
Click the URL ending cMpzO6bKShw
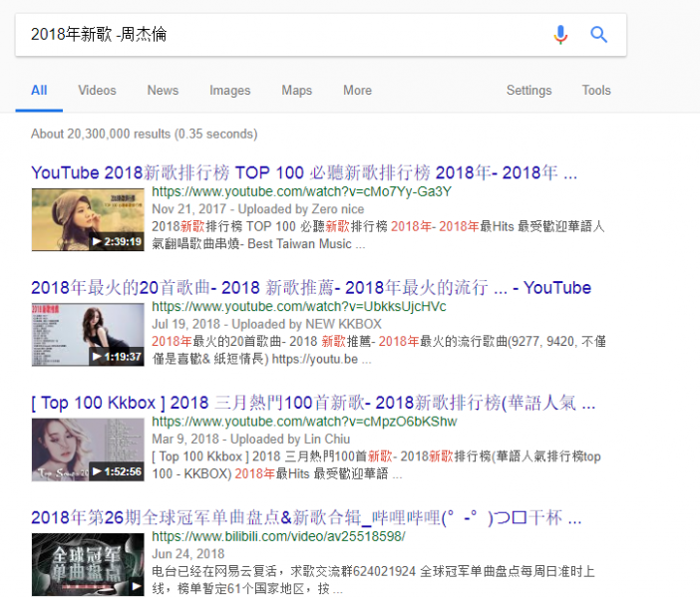(x=304, y=423)
